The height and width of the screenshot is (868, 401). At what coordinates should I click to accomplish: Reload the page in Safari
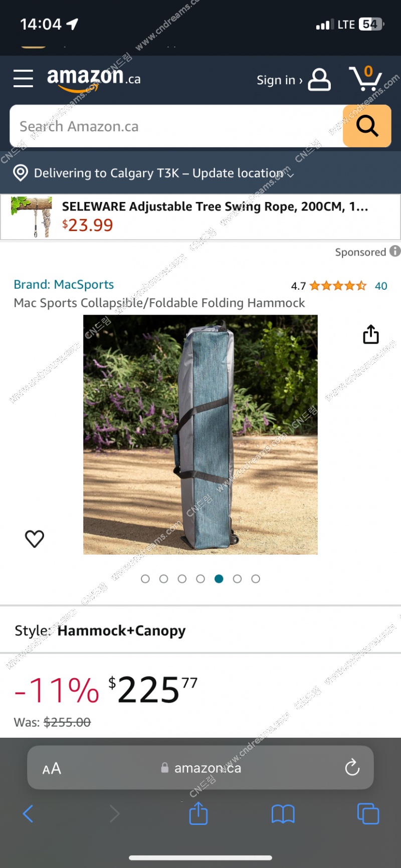coord(352,767)
